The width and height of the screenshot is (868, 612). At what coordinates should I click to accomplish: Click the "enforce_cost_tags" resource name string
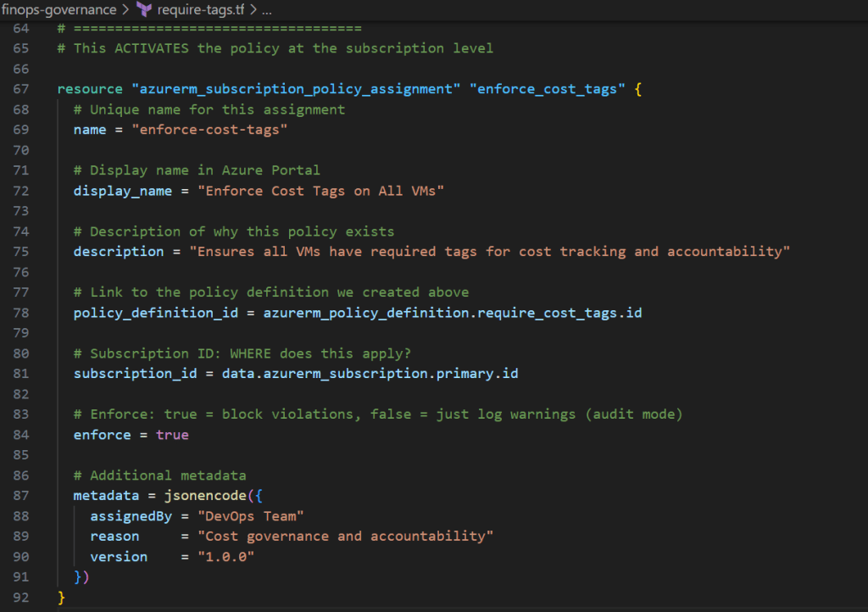point(547,89)
